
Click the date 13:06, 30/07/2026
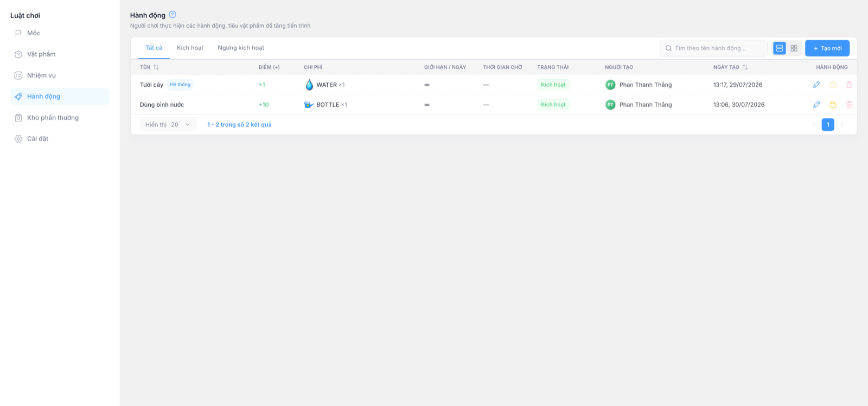pos(739,105)
